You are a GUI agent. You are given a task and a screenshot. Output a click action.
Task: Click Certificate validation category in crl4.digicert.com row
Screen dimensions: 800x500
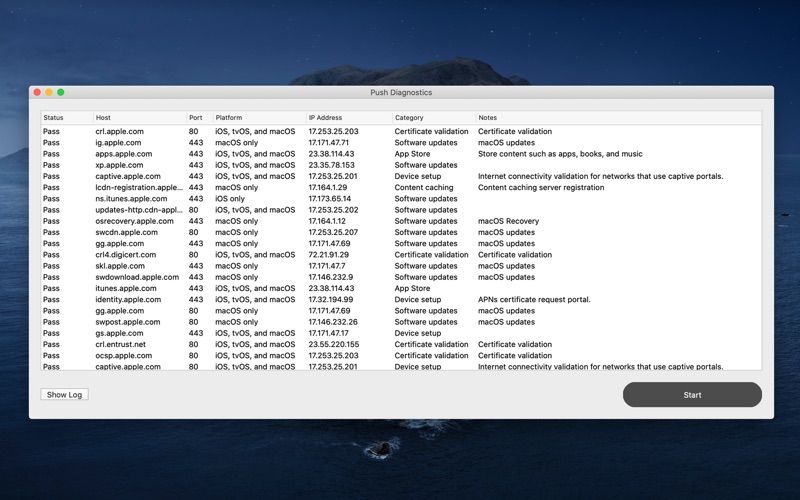[431, 255]
